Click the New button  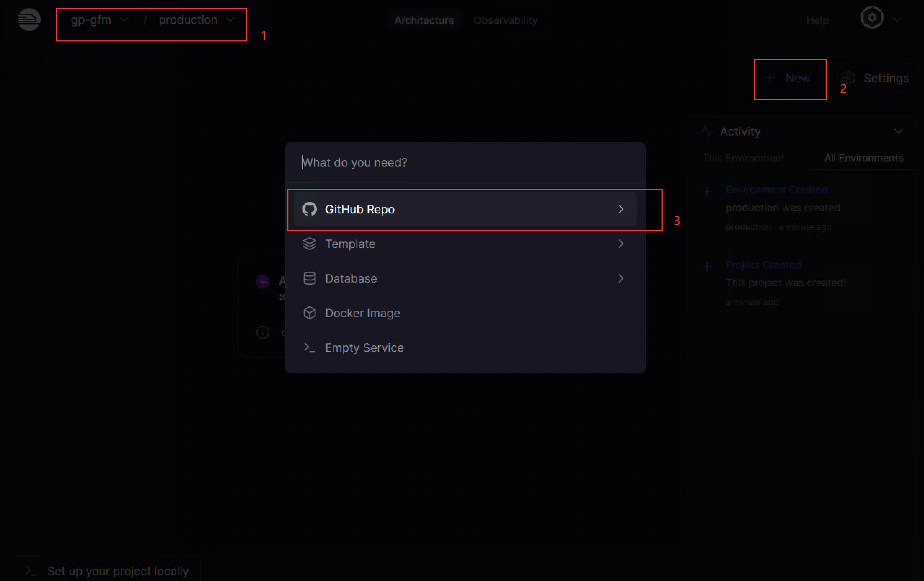click(x=789, y=78)
